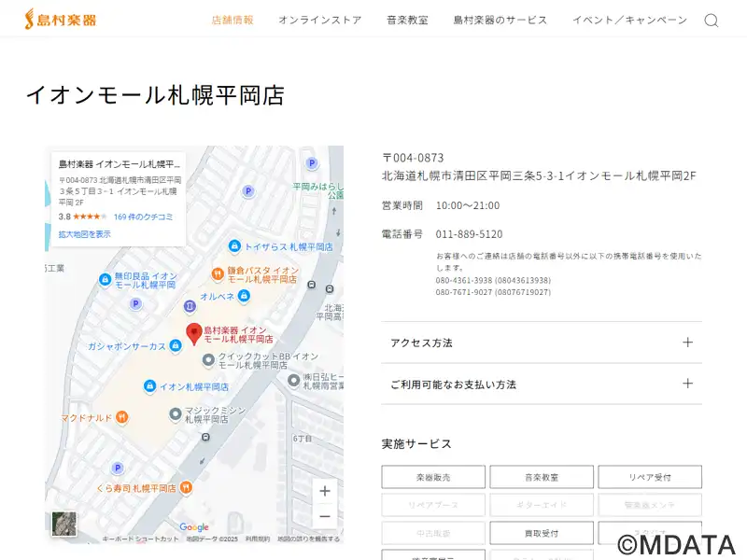
Task: Click the オルベネ shopping pin icon
Action: [244, 296]
